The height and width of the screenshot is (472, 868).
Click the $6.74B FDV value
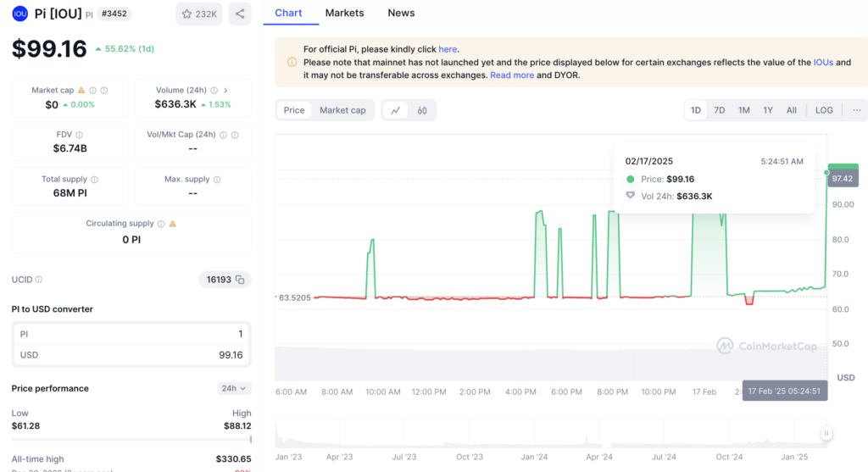click(70, 148)
